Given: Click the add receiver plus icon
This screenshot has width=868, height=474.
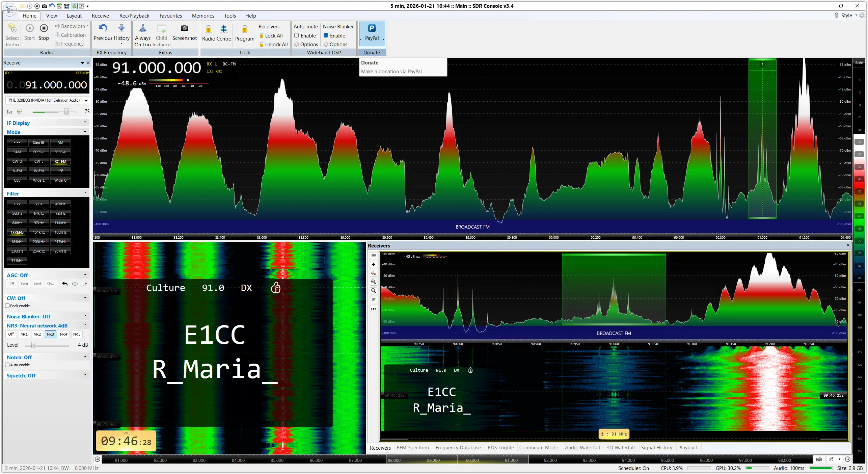Looking at the screenshot, I should pyautogui.click(x=374, y=264).
